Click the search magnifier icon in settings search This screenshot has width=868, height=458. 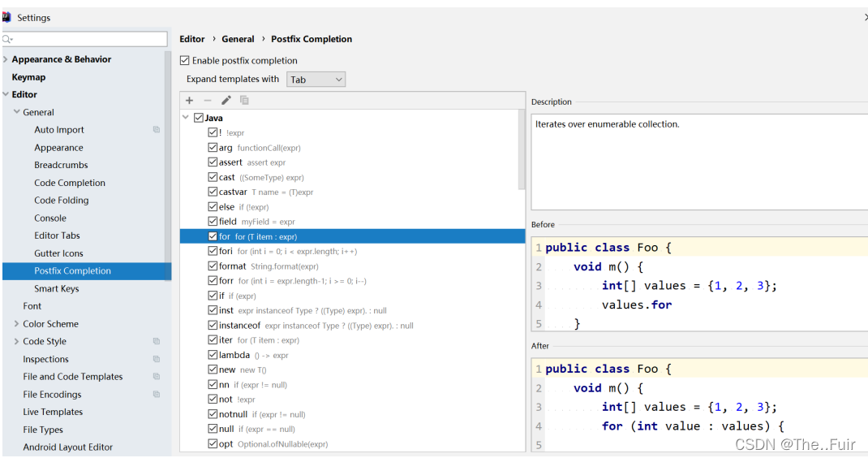click(7, 39)
